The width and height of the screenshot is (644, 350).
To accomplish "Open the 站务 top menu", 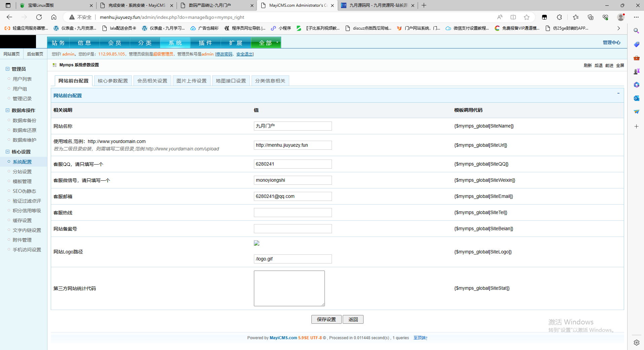I will (58, 43).
